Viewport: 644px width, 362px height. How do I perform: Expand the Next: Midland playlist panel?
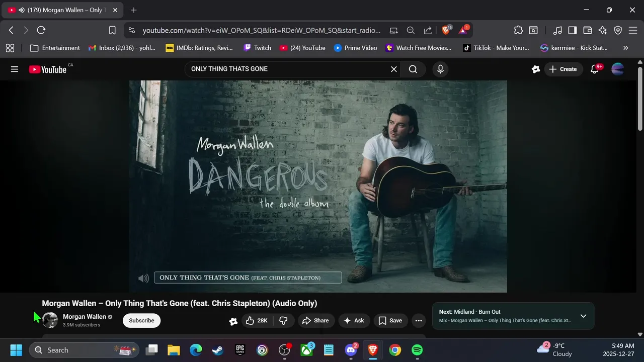[x=583, y=316]
